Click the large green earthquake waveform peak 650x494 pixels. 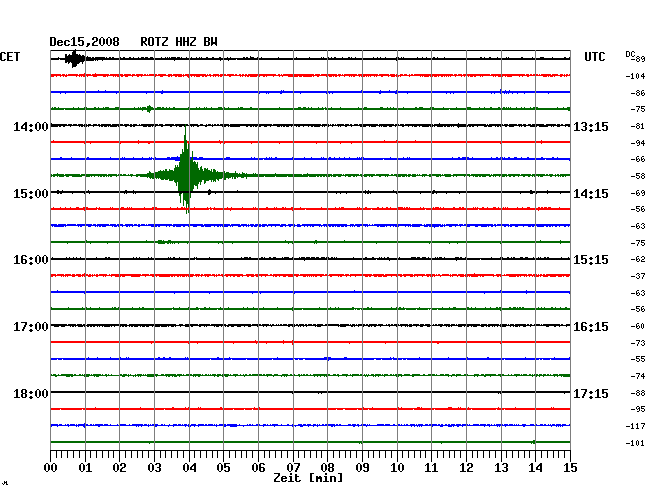(186, 170)
